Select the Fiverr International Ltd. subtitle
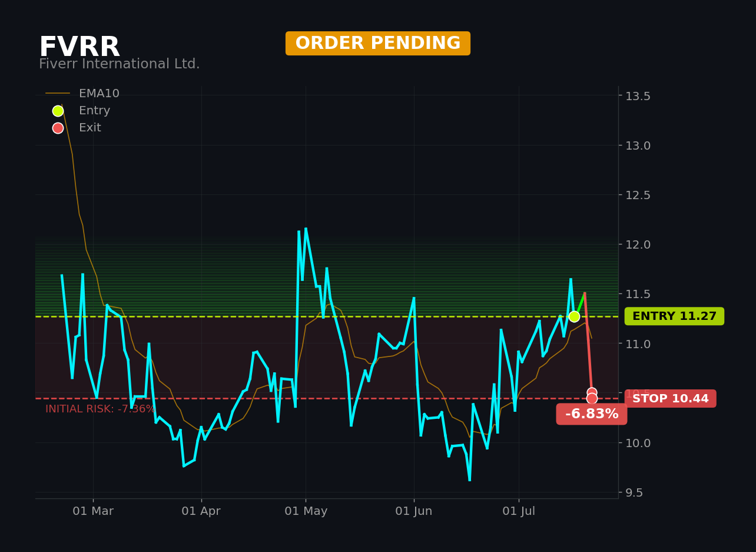 [120, 64]
